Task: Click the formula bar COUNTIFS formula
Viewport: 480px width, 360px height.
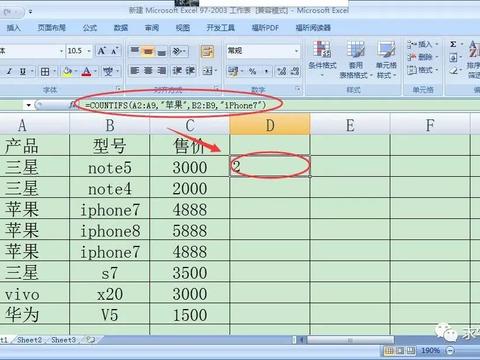Action: click(176, 106)
